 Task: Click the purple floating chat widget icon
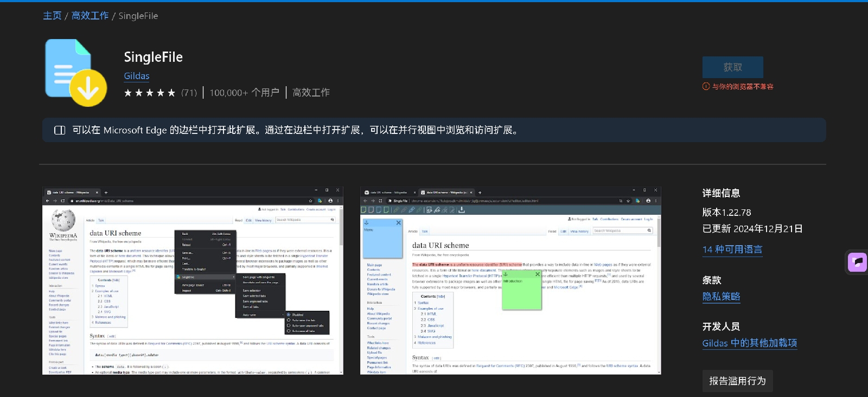[858, 262]
